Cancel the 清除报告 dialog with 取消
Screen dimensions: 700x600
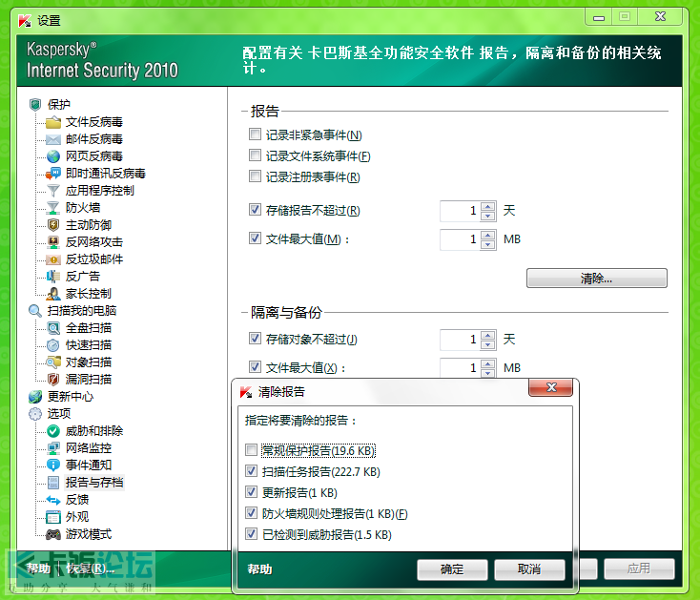pyautogui.click(x=529, y=569)
